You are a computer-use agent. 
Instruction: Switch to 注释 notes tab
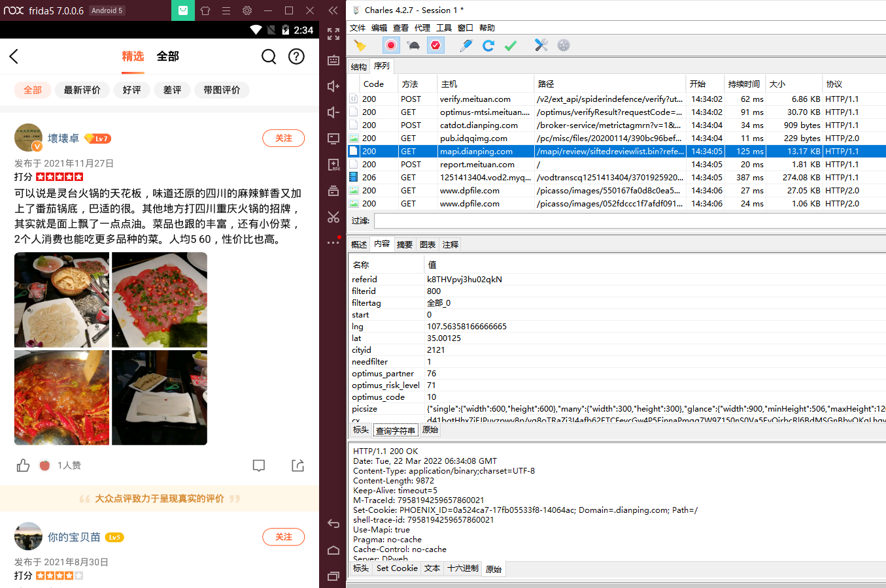pyautogui.click(x=451, y=244)
